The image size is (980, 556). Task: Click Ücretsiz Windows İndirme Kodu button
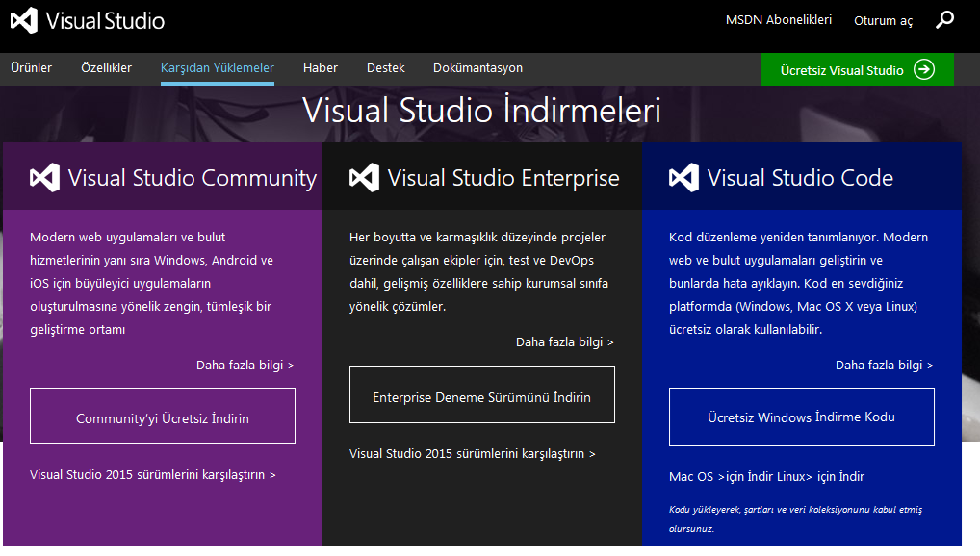801,417
